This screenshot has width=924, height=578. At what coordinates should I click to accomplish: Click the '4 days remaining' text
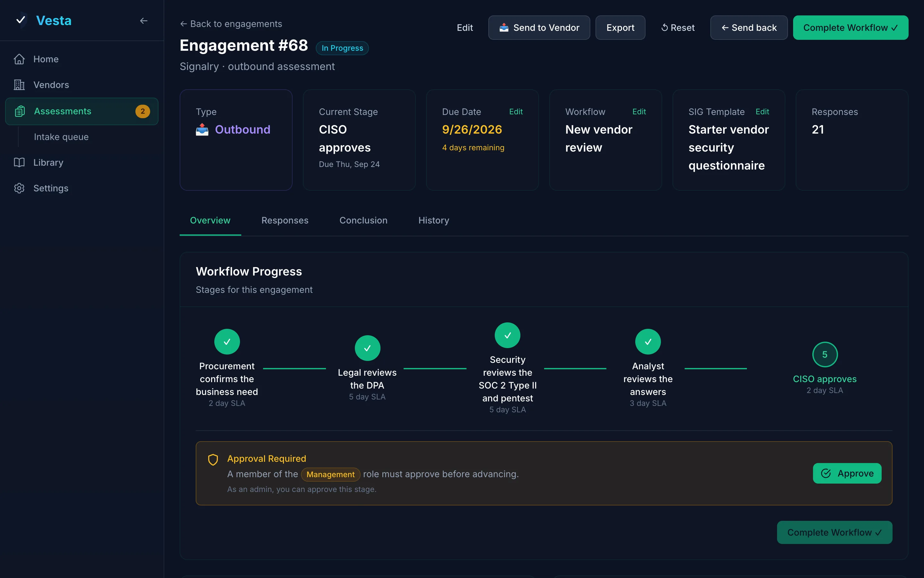coord(473,148)
